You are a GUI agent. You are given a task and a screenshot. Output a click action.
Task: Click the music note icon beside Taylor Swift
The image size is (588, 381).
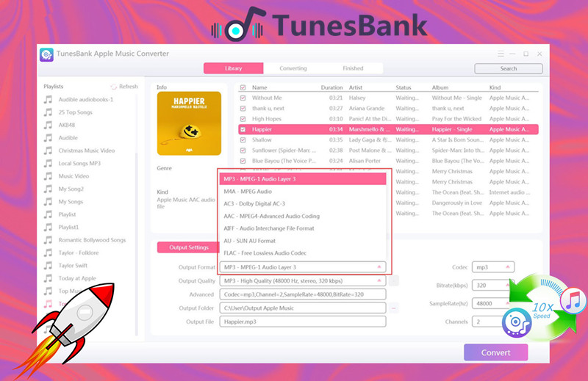(48, 265)
